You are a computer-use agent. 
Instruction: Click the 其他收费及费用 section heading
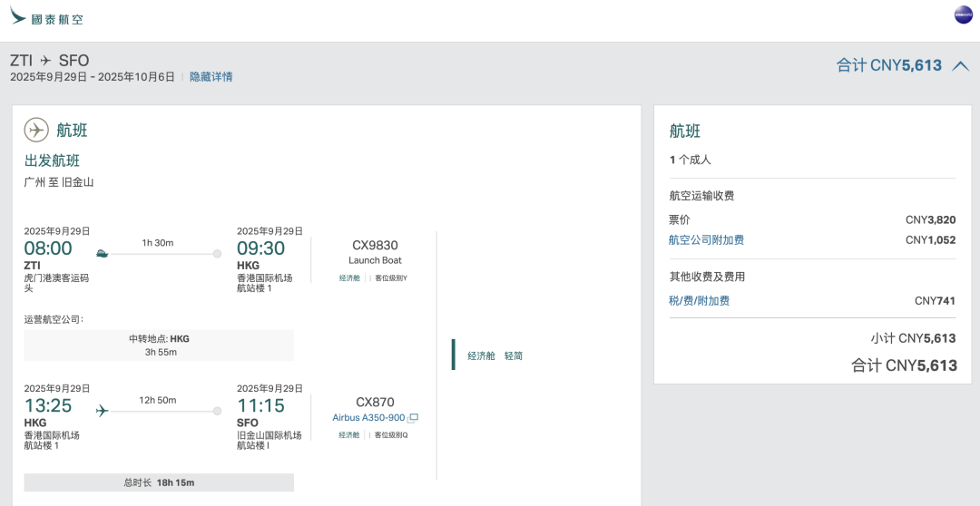707,277
